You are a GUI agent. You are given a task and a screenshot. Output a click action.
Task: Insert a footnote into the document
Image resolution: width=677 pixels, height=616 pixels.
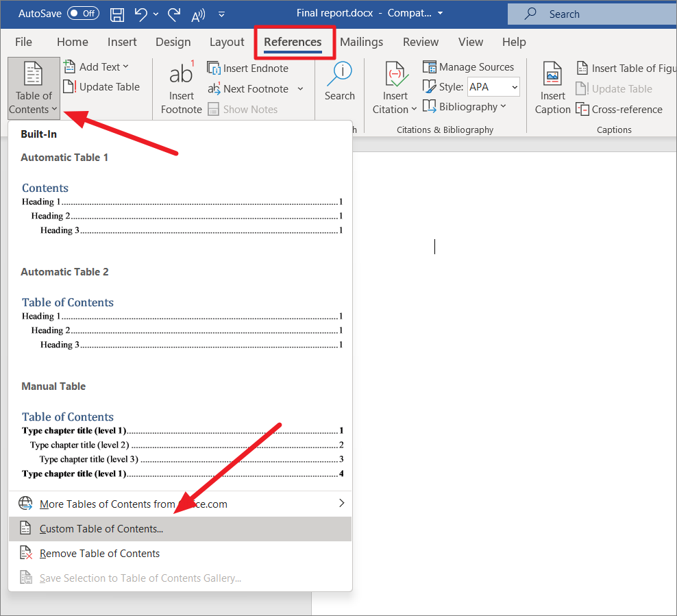click(x=181, y=87)
